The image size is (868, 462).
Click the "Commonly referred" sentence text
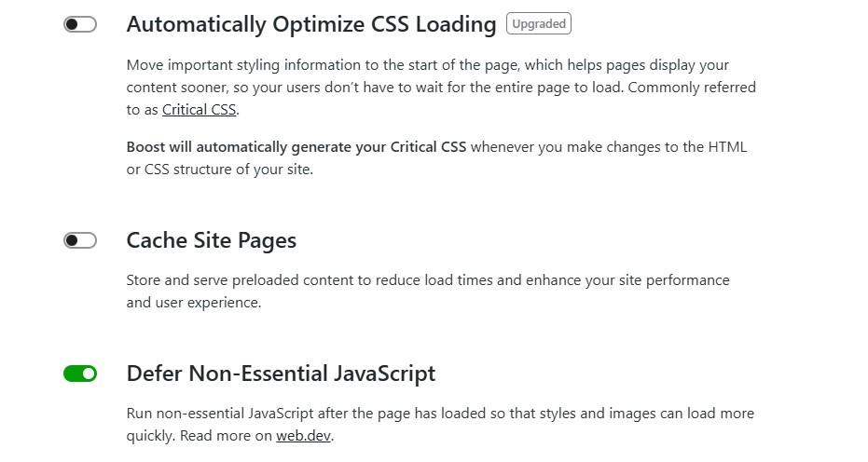692,88
